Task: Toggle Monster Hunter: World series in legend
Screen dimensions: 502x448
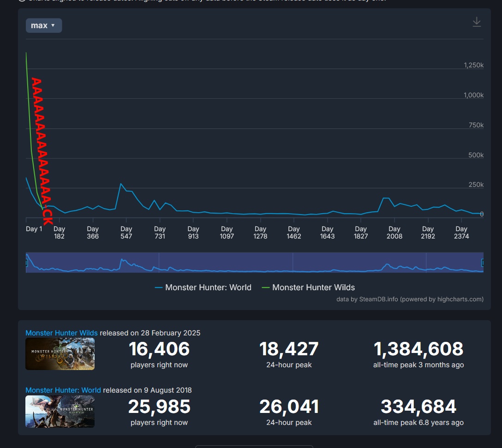Action: coord(203,287)
